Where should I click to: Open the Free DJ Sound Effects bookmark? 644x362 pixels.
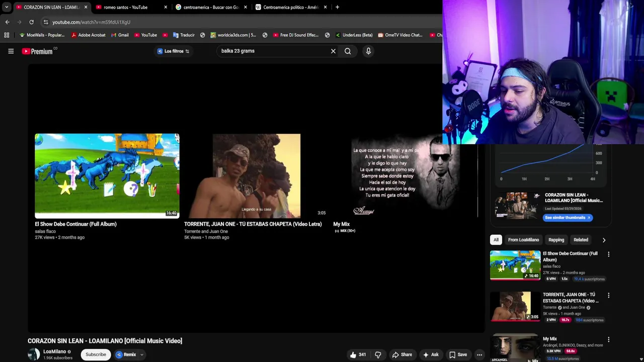[x=296, y=35]
